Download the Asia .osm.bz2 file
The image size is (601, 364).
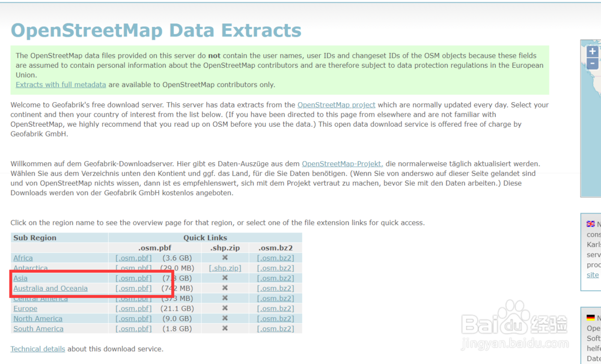tap(276, 278)
